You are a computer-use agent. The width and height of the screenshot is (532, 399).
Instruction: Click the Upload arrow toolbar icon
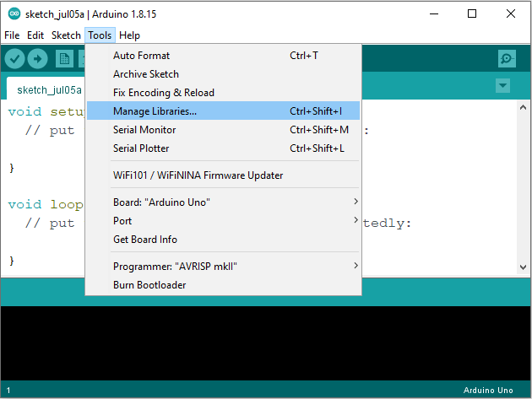point(37,59)
